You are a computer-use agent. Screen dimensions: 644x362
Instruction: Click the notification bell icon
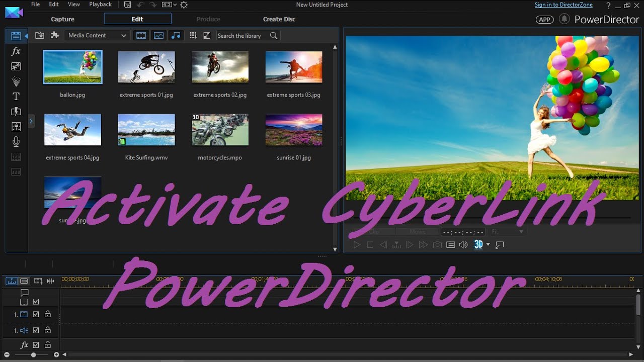(565, 19)
